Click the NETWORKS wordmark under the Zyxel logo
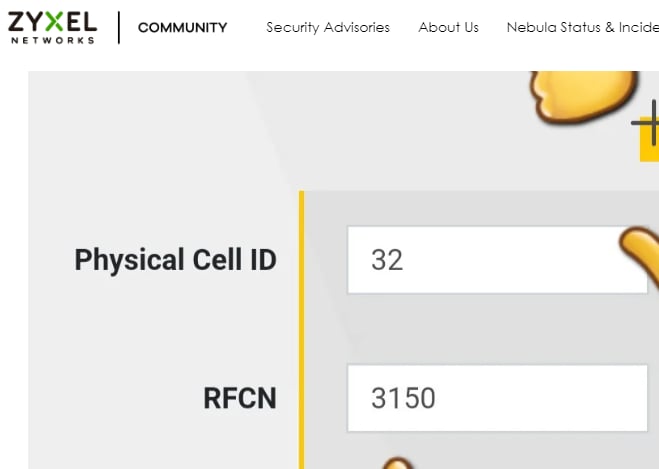Viewport: 659px width, 469px height. [53, 40]
